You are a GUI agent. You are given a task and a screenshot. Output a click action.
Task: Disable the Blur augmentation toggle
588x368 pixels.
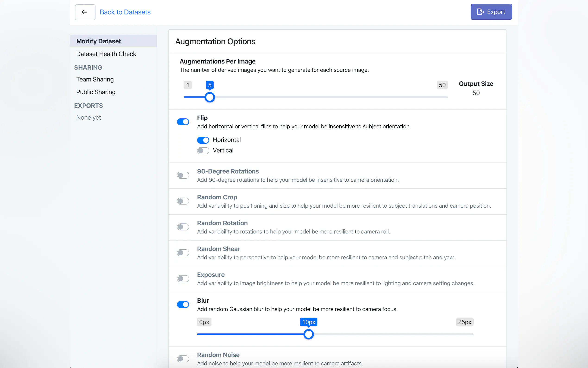click(183, 304)
